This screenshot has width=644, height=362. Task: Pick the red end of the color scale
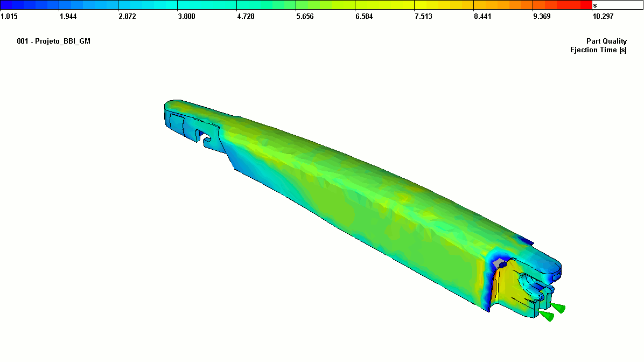[582, 5]
